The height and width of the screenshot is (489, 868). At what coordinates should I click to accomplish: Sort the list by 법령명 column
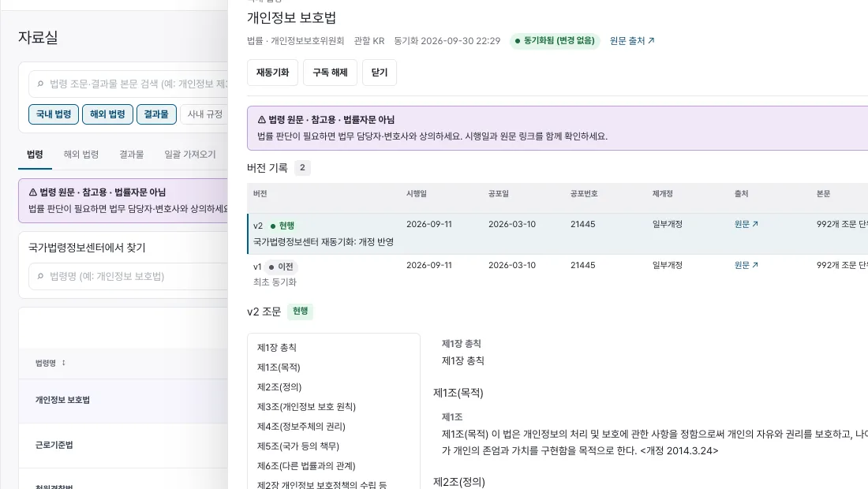click(51, 363)
